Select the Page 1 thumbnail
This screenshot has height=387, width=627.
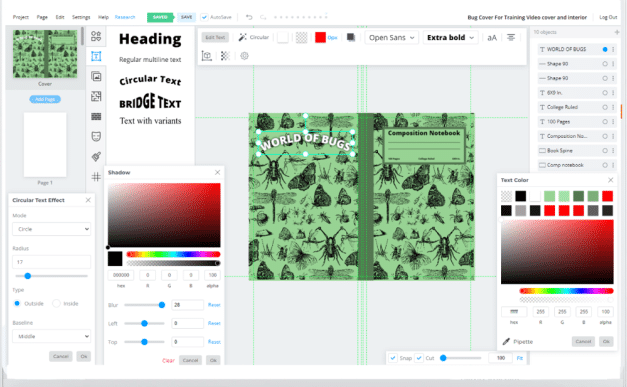[45, 145]
